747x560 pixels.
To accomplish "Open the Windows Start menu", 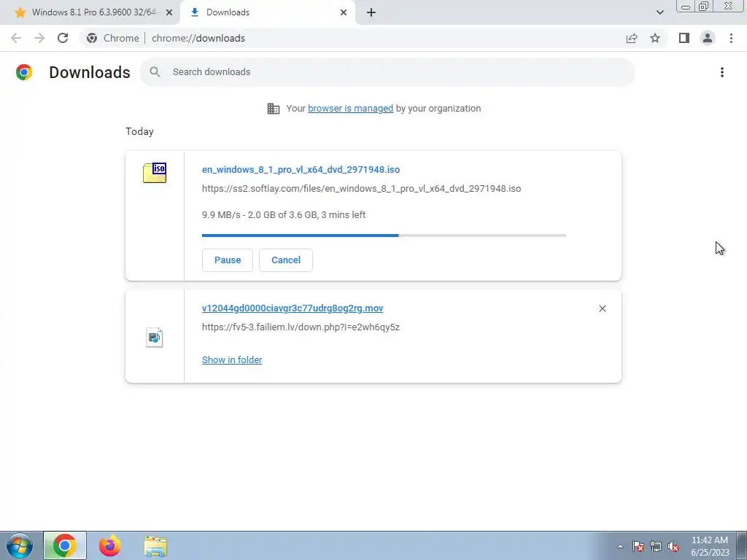I will pos(20,545).
